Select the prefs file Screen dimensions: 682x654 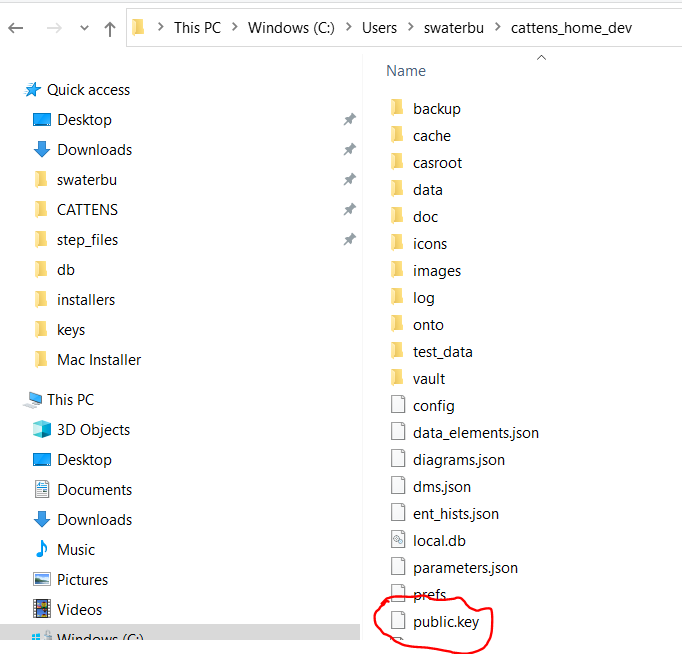click(429, 594)
